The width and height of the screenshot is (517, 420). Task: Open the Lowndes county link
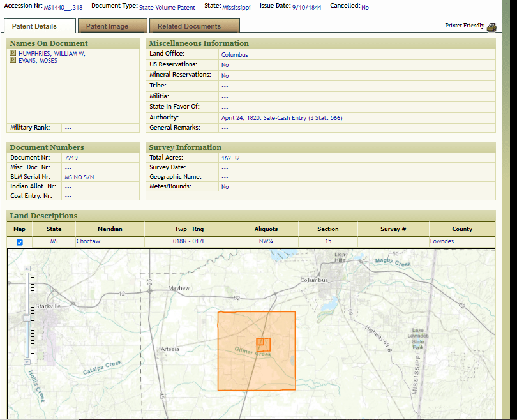442,241
